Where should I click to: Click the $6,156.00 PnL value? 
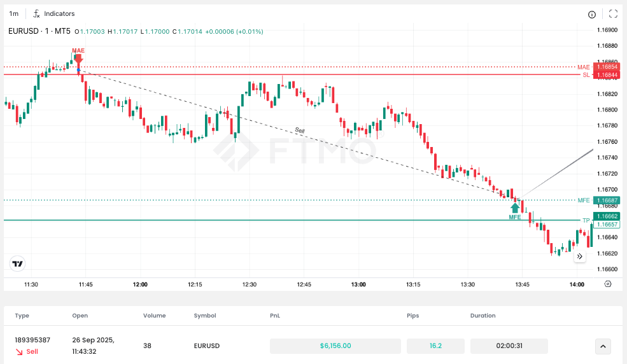point(335,346)
